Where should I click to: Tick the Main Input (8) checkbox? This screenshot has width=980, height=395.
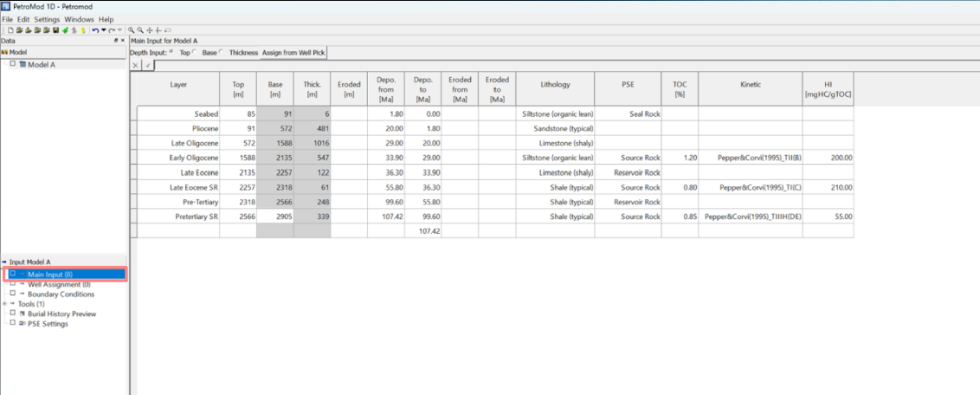[12, 274]
